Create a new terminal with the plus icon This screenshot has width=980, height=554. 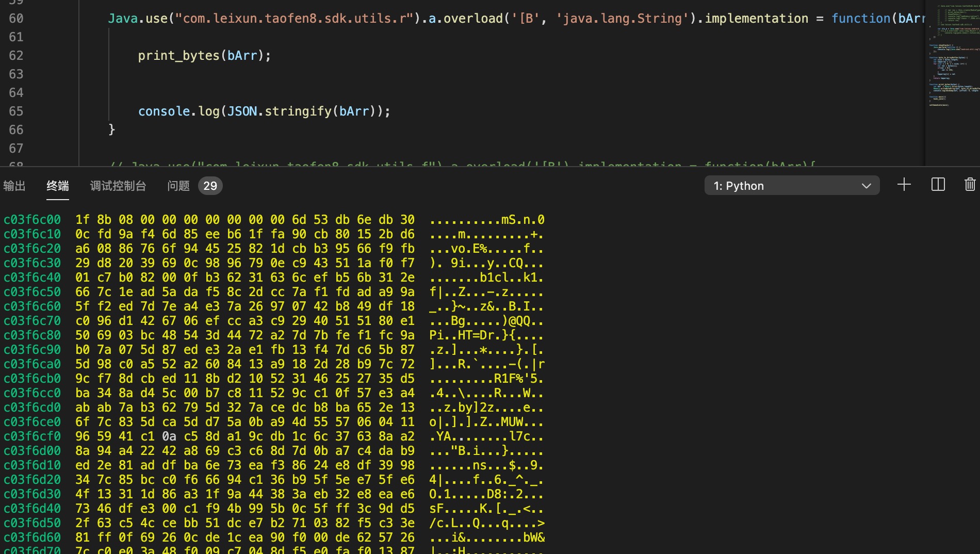pos(904,185)
